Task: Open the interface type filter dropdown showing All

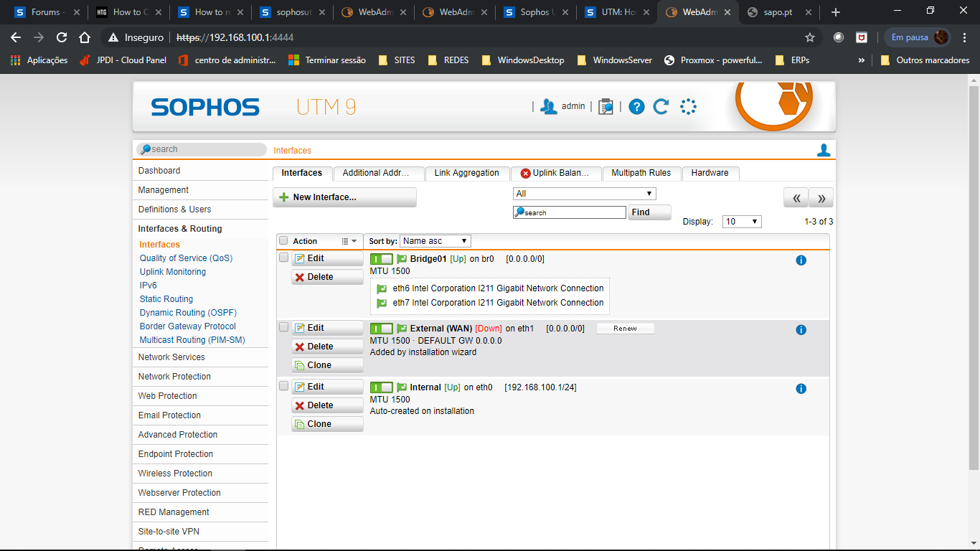Action: pos(585,194)
